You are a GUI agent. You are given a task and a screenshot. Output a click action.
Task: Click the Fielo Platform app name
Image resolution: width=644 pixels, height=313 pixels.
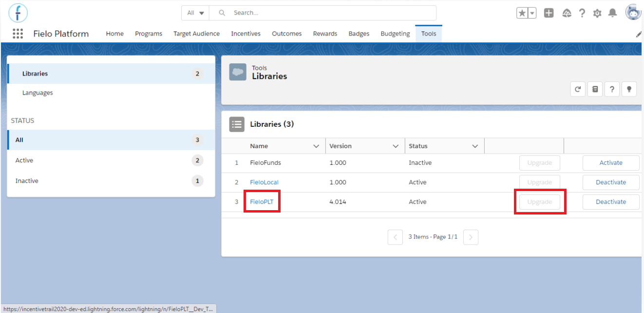(61, 34)
